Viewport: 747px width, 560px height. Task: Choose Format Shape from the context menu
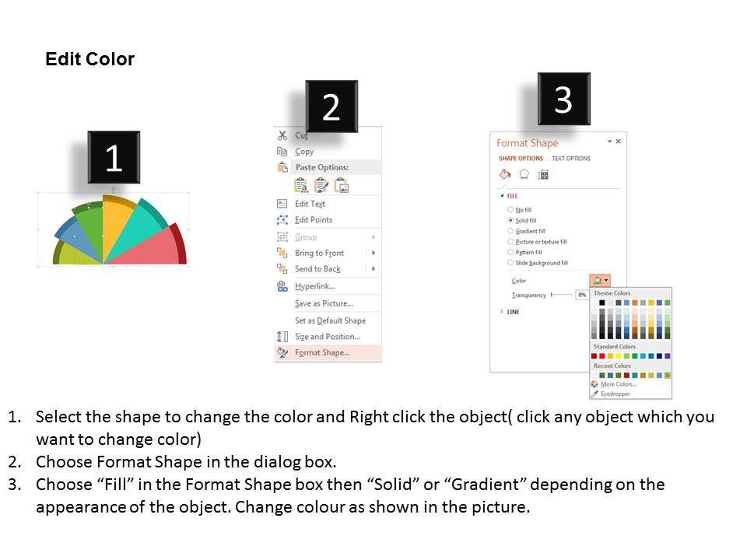322,352
